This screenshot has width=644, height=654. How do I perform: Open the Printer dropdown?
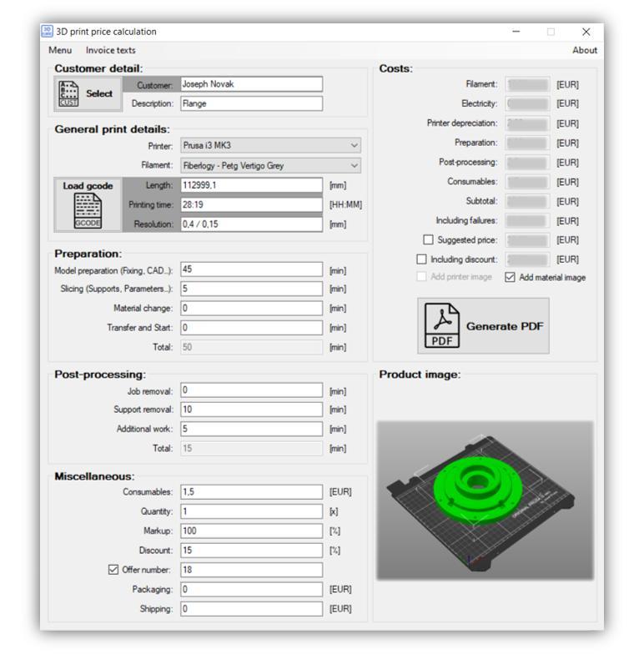click(x=270, y=145)
